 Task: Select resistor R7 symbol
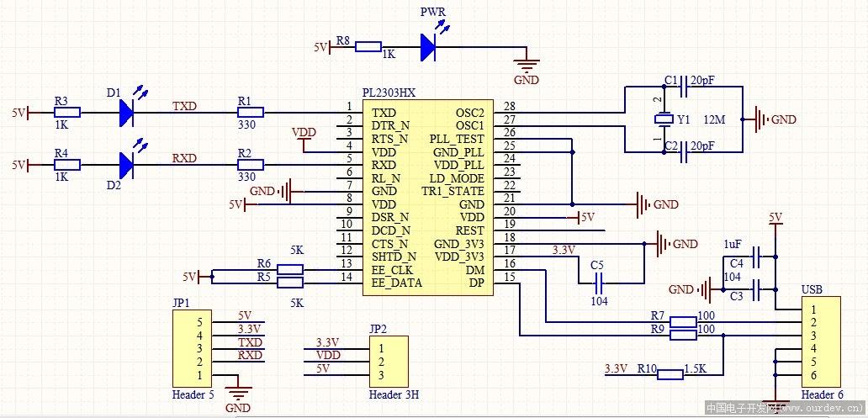click(683, 322)
